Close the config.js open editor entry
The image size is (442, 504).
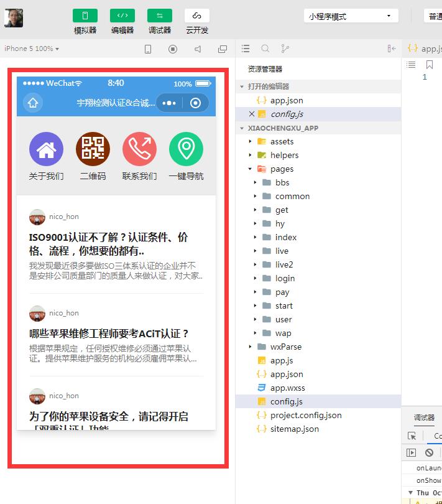tap(252, 114)
